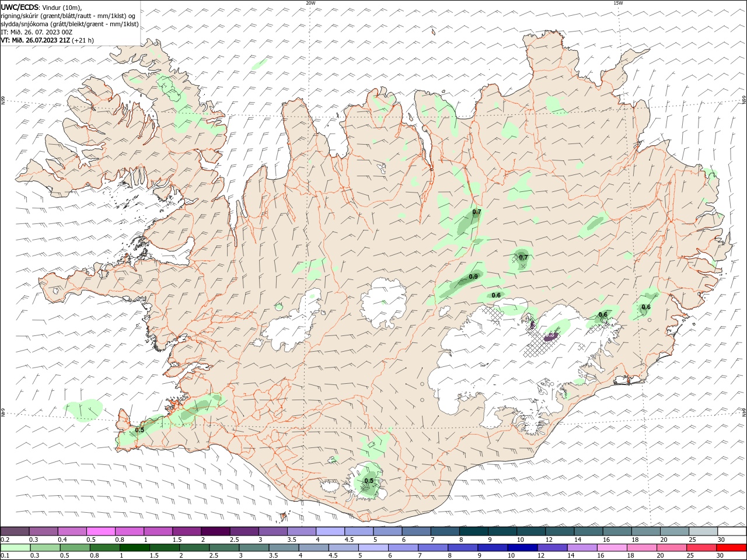The height and width of the screenshot is (560, 747).
Task: Pick the rain-scale swatch starting at 20
Action: point(671,548)
